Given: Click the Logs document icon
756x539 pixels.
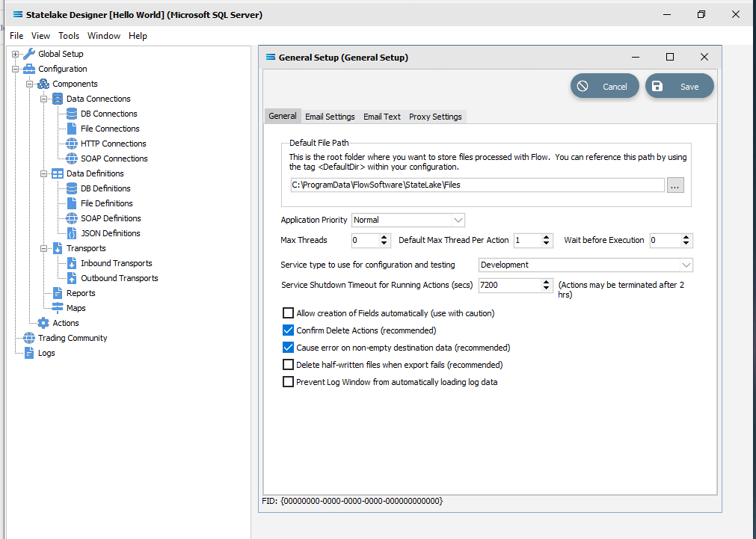Looking at the screenshot, I should point(29,353).
